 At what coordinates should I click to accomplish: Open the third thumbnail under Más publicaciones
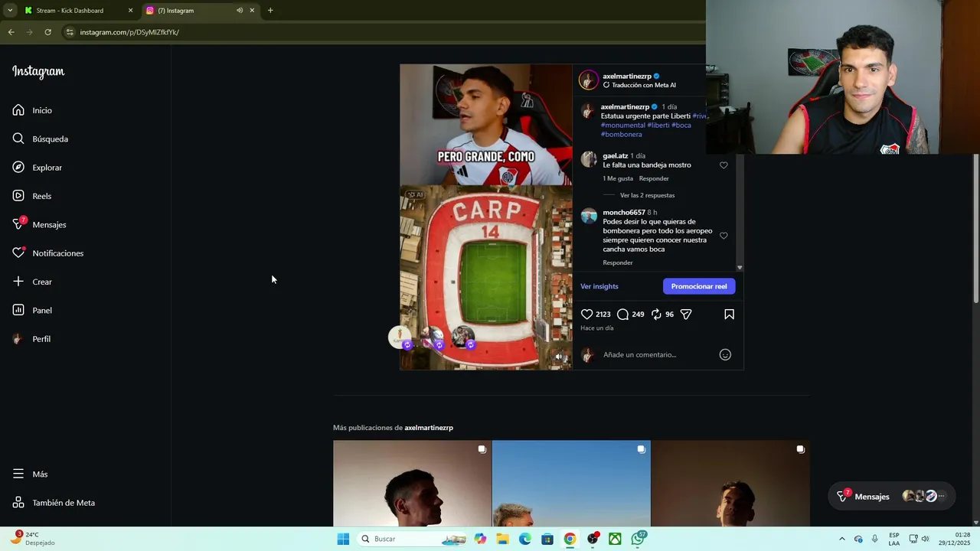click(x=730, y=483)
